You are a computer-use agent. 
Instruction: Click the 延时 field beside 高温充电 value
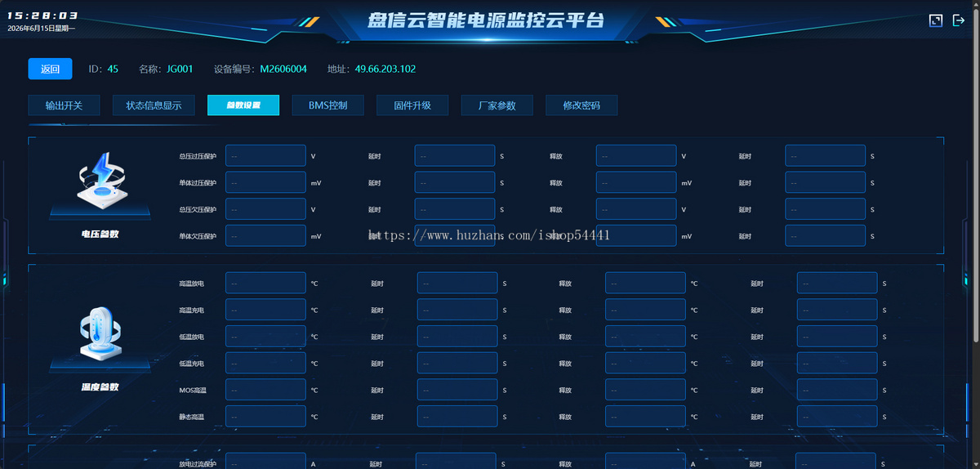[x=457, y=310]
